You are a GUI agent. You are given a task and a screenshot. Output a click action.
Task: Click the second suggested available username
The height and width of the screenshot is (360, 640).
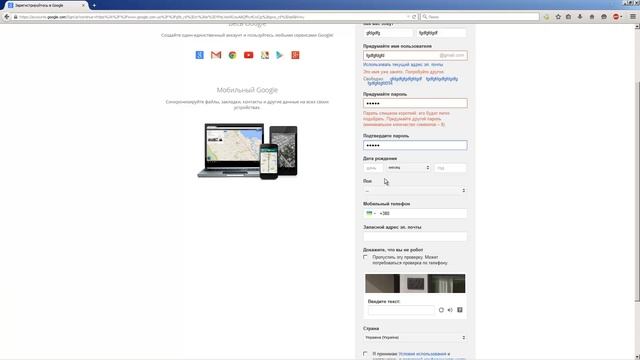pyautogui.click(x=442, y=79)
